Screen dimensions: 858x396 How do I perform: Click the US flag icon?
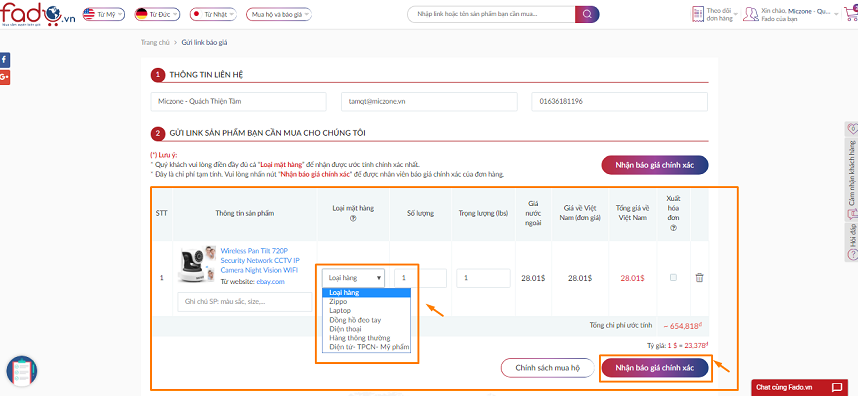click(x=89, y=14)
